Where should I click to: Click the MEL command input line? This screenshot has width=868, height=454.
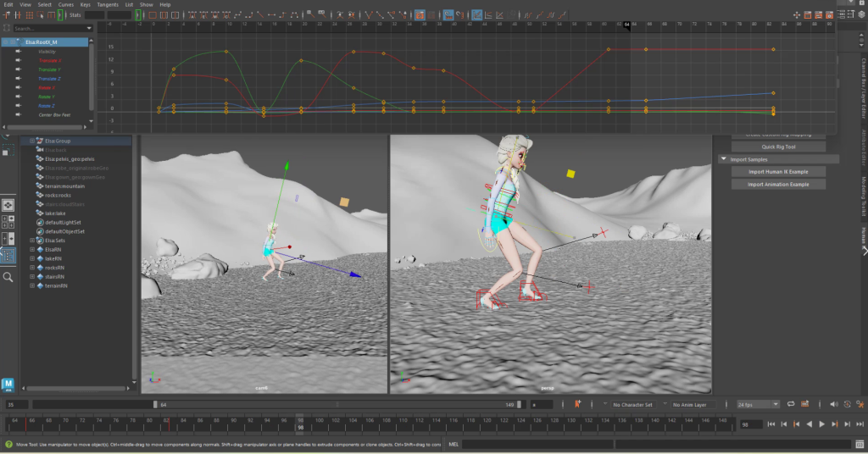[537, 444]
